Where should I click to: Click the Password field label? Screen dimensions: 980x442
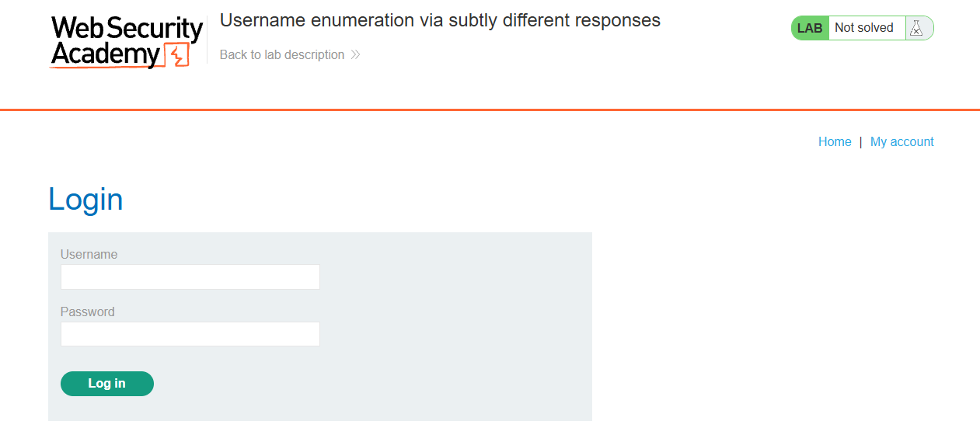tap(88, 311)
